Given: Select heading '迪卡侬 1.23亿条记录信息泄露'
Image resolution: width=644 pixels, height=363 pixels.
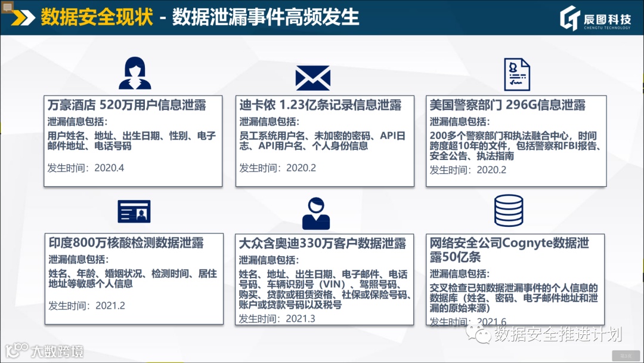Looking at the screenshot, I should 320,105.
